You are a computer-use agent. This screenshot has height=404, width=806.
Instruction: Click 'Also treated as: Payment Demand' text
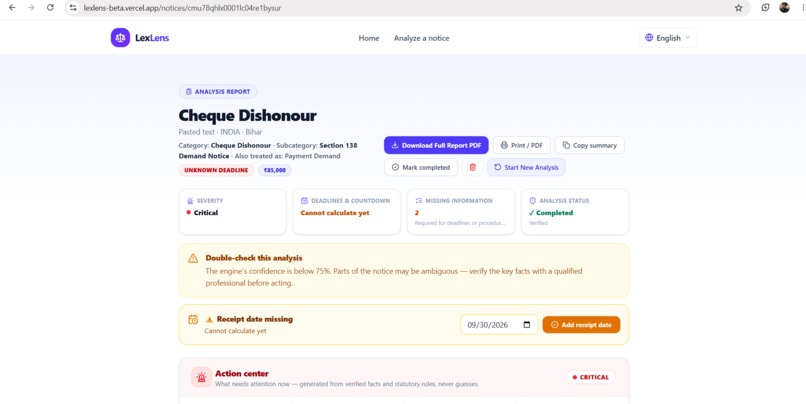pyautogui.click(x=287, y=156)
